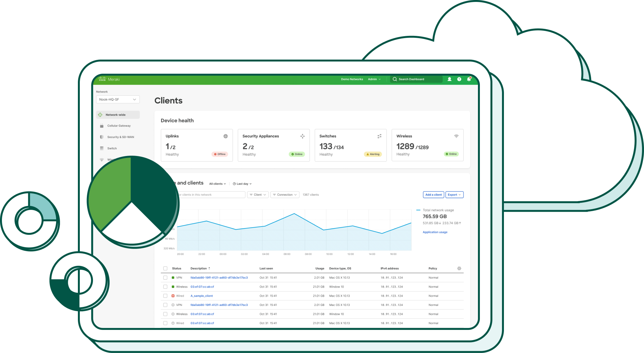This screenshot has width=644, height=353.
Task: Check the checkbox on the first VPN row
Action: [x=165, y=277]
